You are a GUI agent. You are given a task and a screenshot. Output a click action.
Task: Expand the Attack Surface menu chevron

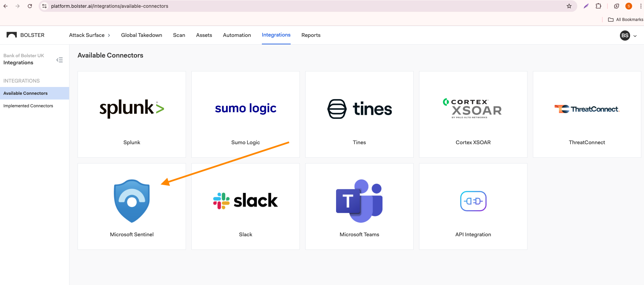(109, 35)
